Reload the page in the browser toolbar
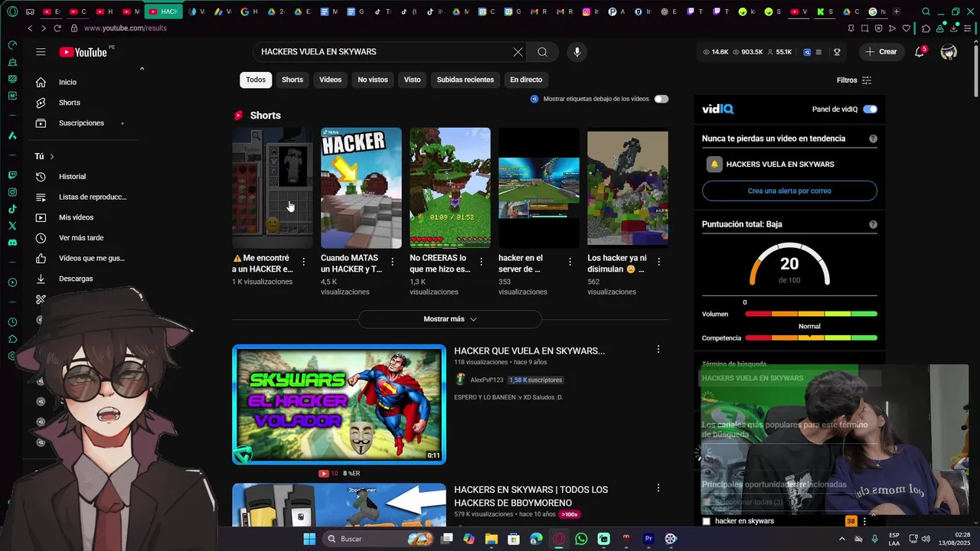The image size is (980, 551). tap(57, 28)
